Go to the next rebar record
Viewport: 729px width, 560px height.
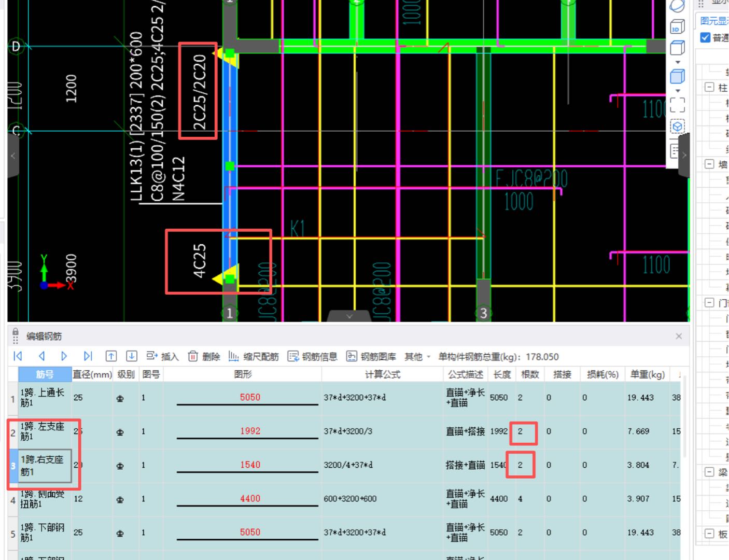coord(64,356)
